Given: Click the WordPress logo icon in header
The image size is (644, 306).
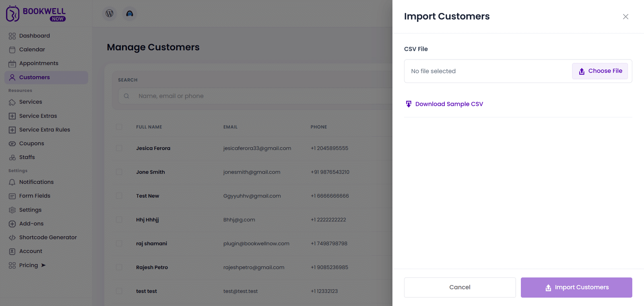Looking at the screenshot, I should (109, 13).
